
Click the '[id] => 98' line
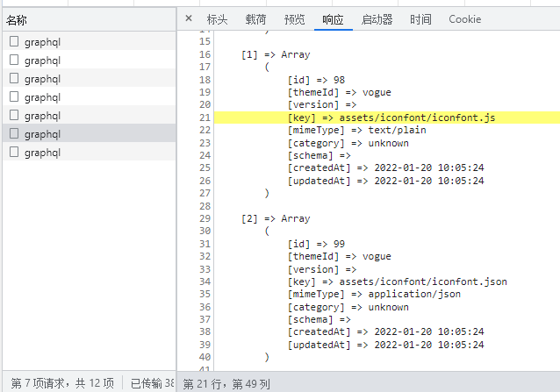317,80
